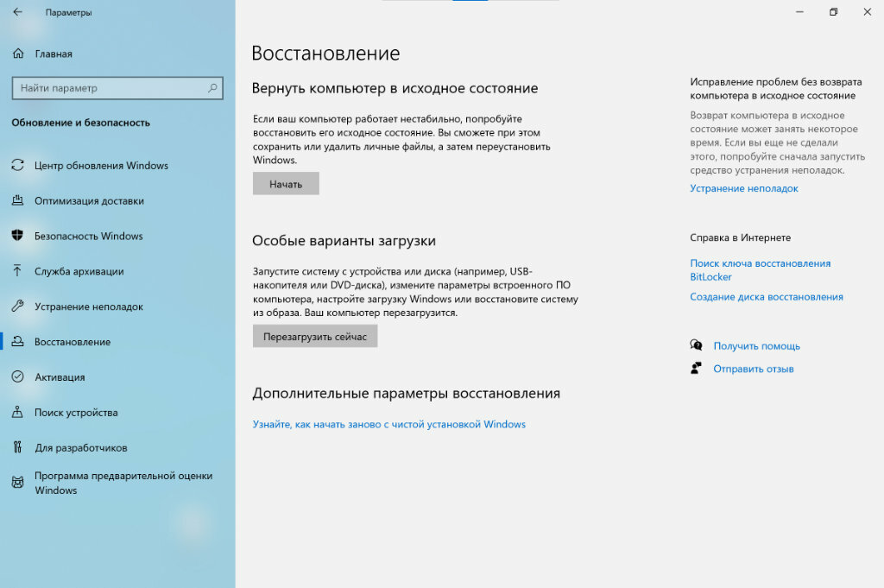884x588 pixels.
Task: Click the home icon beside Главная
Action: click(18, 54)
